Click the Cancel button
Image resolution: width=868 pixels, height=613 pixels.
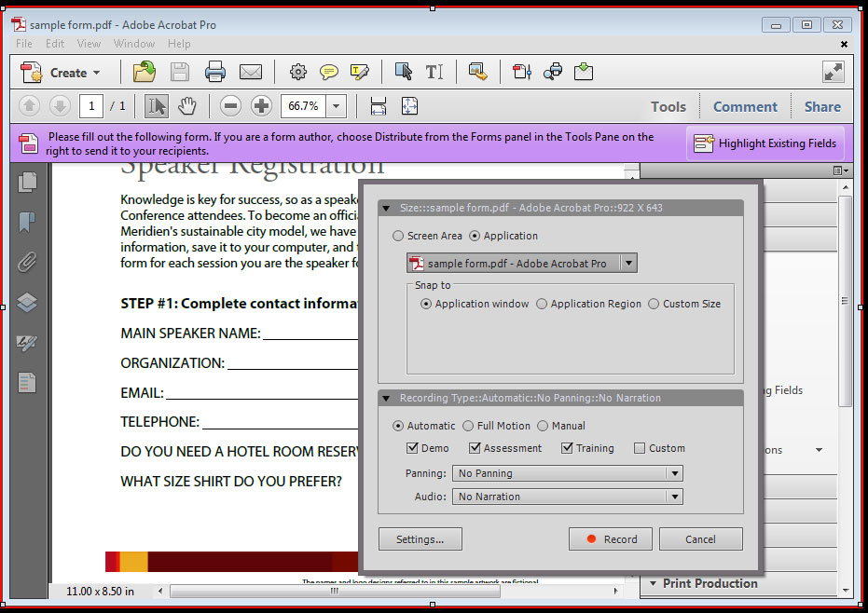pyautogui.click(x=701, y=539)
